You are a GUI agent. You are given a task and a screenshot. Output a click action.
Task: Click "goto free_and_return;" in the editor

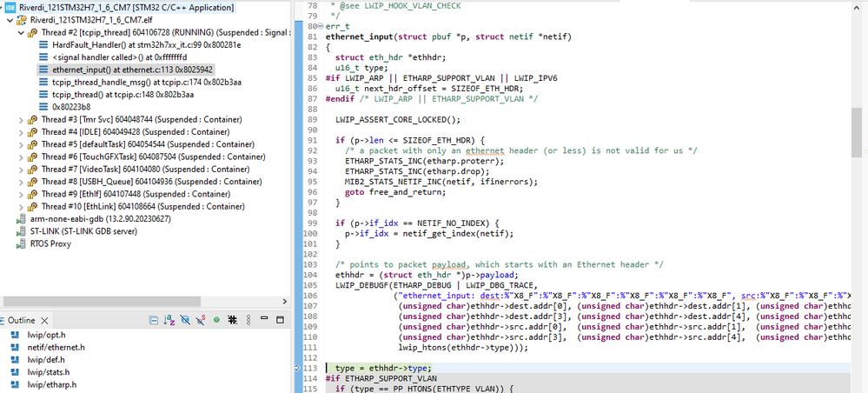pos(394,192)
